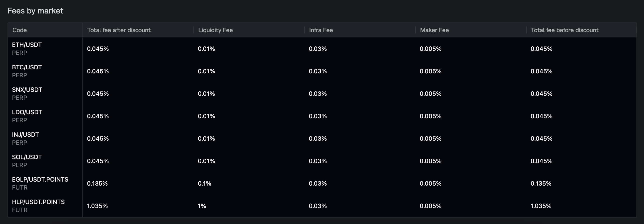Click INJ/USDT liquidity fee 0.01% cell
This screenshot has height=224, width=644.
[x=206, y=139]
